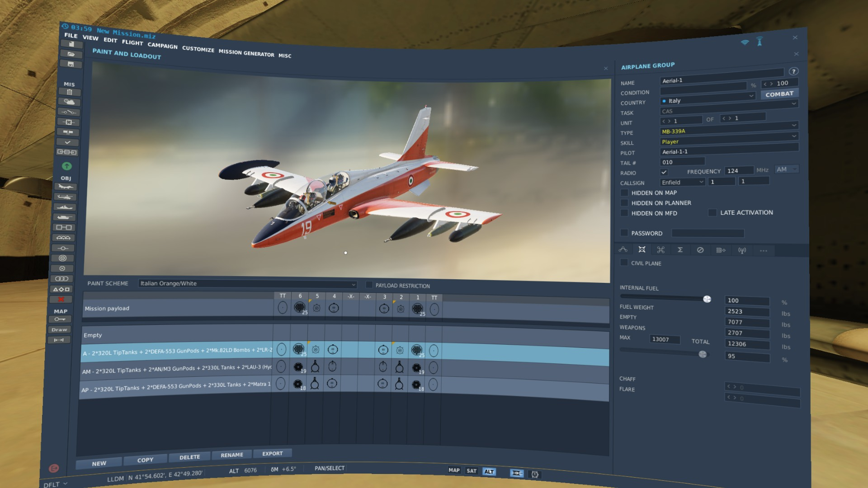
Task: Open the PAINT SCHEME dropdown
Action: click(247, 284)
